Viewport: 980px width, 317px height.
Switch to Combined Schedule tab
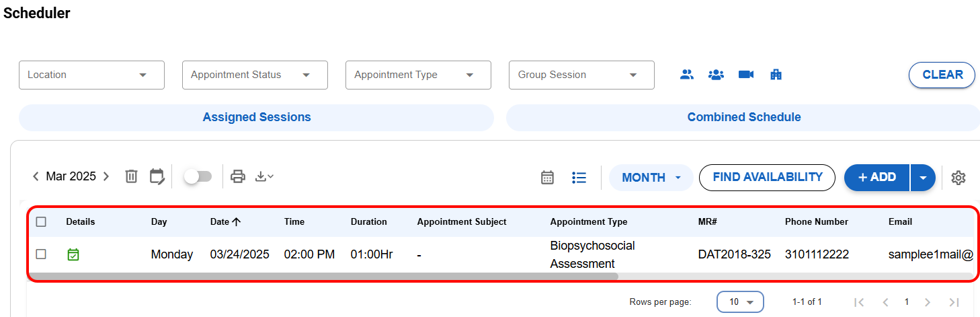tap(743, 117)
